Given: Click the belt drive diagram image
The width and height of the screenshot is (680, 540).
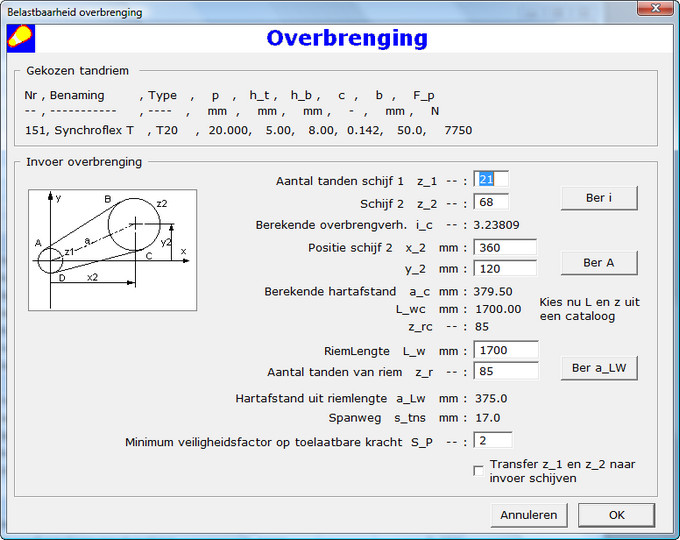Looking at the screenshot, I should [x=113, y=250].
